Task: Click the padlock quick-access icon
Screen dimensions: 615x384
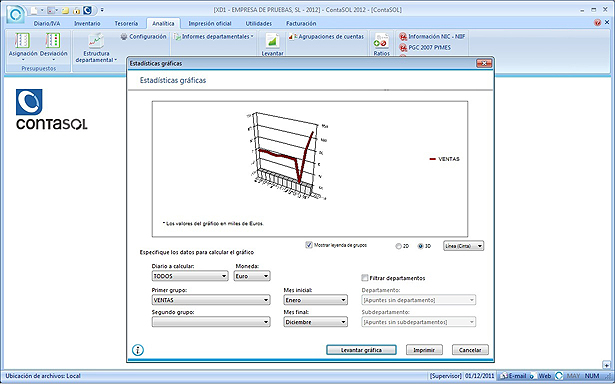Action: click(x=77, y=11)
